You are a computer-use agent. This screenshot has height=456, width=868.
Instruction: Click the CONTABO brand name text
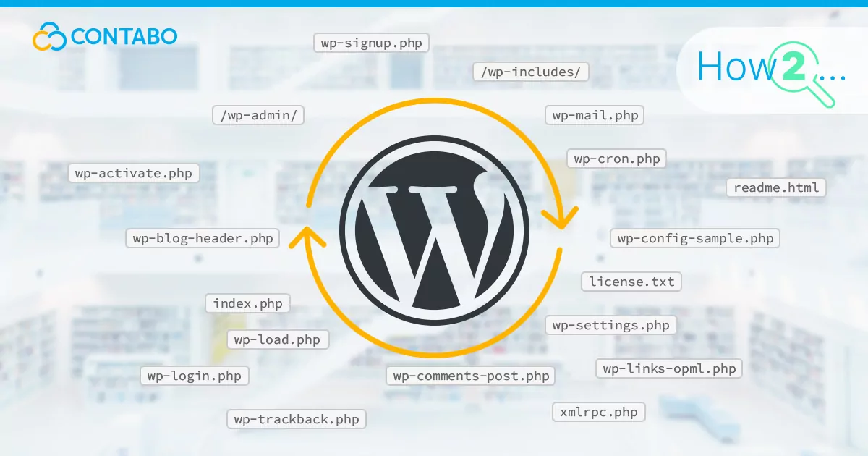[124, 36]
